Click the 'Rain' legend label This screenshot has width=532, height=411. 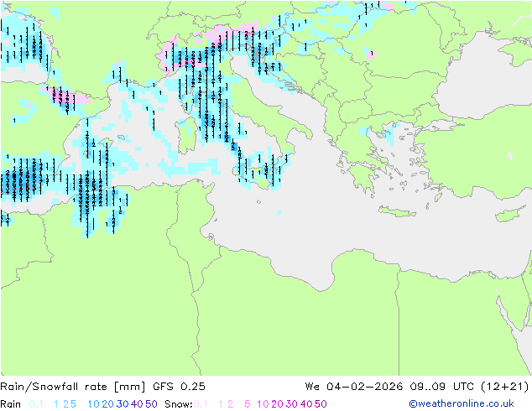[x=11, y=404]
